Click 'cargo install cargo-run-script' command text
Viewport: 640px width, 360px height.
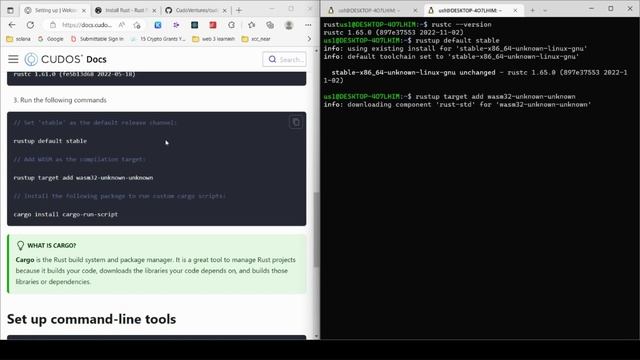coord(66,214)
